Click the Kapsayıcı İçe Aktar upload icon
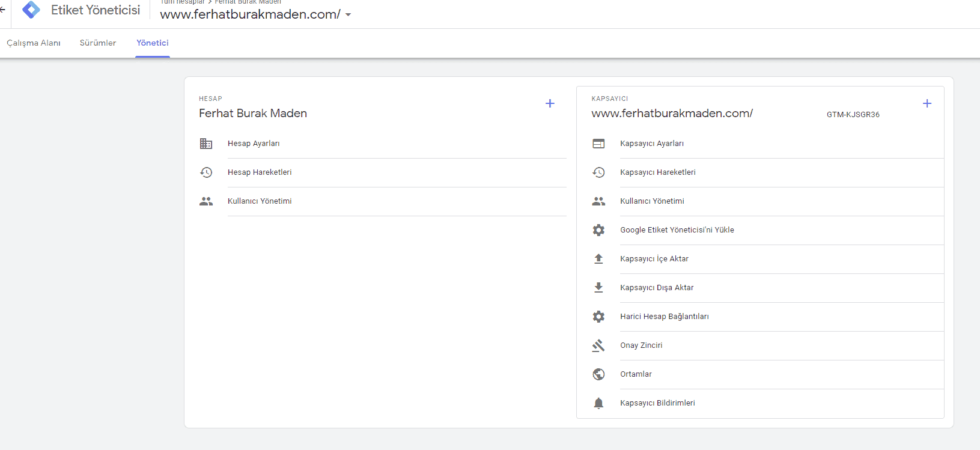 click(x=598, y=259)
